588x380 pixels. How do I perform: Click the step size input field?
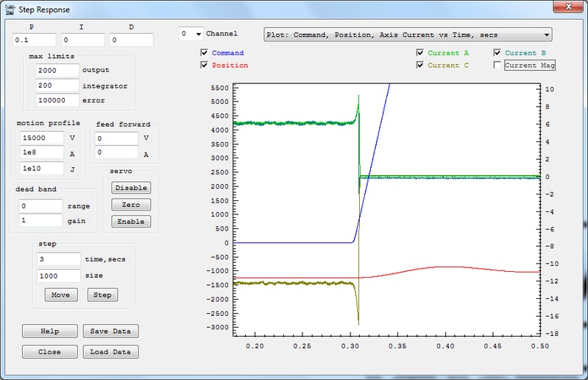pos(58,276)
